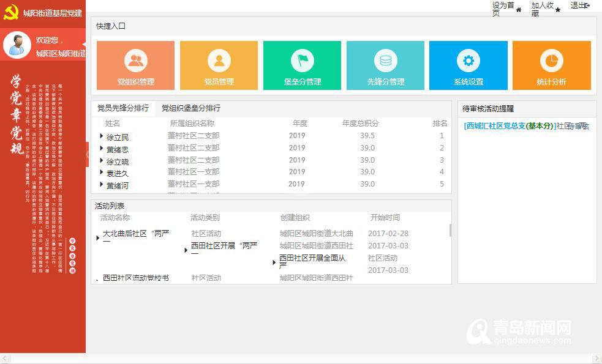Switch to the 党员先锋分排行 tab
Viewport: 602px width, 364px height.
pyautogui.click(x=123, y=108)
